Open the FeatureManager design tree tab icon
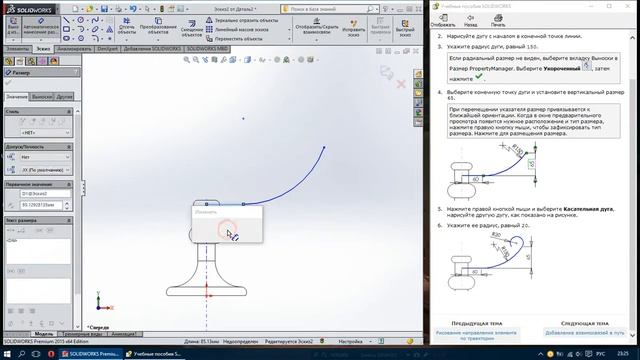This screenshot has height=360, width=640. pos(9,61)
